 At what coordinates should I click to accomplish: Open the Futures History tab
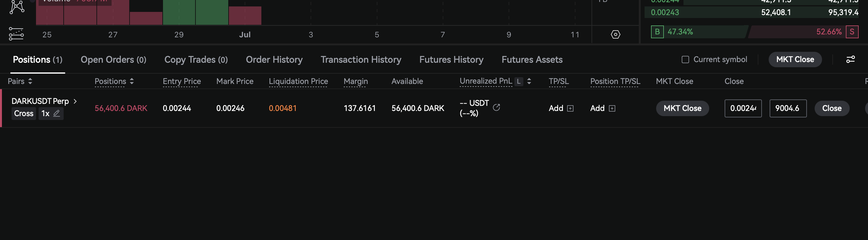[x=451, y=60]
